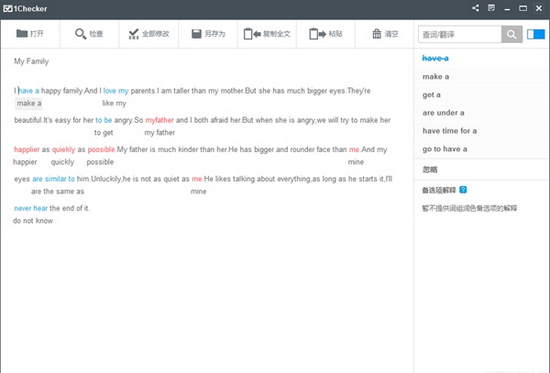Apply the 'like my' suggestion below the text
This screenshot has height=373, width=550.
coord(114,104)
